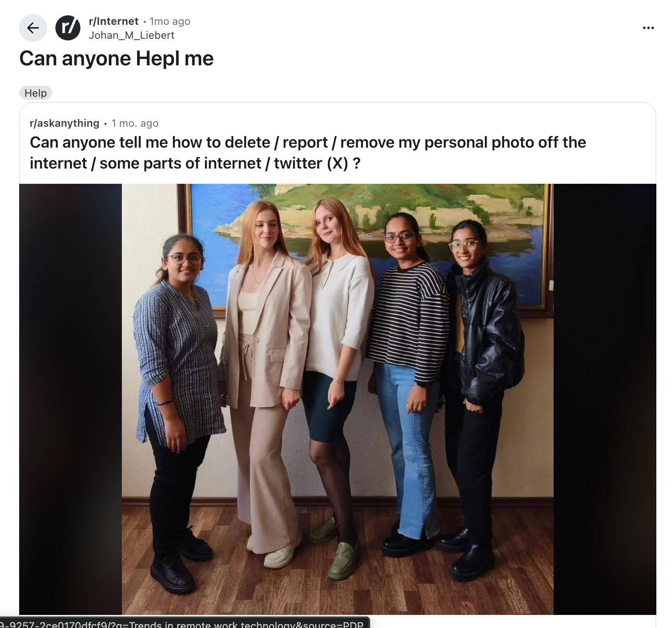Open the r/Internet community avatar icon

point(68,28)
